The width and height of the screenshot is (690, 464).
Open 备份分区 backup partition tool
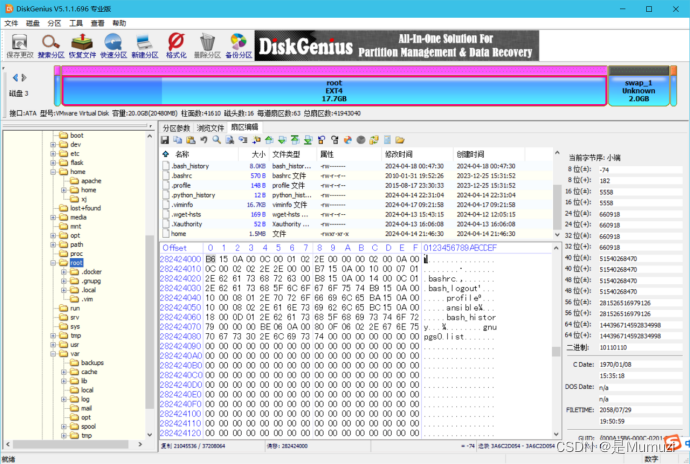click(239, 46)
